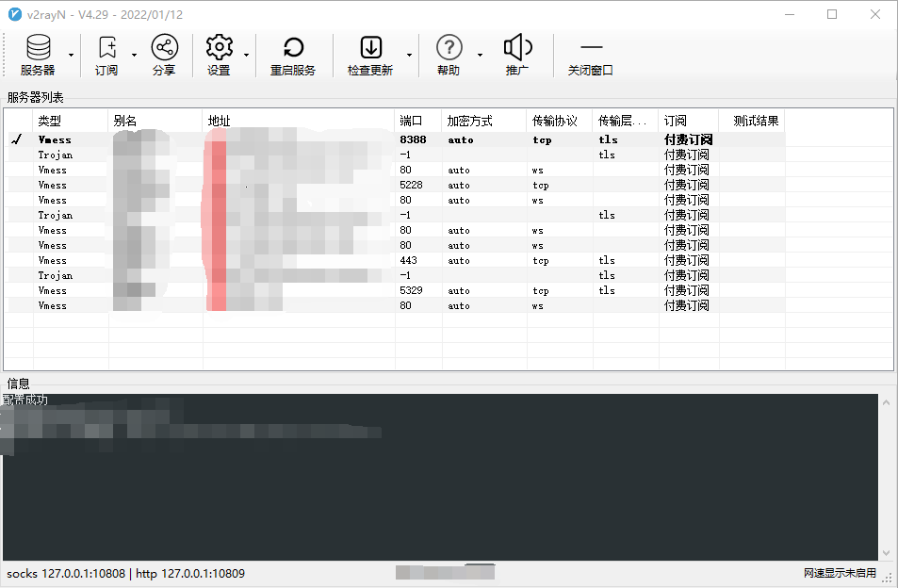Click the 传输层... column header
The height and width of the screenshot is (588, 898).
click(x=626, y=121)
